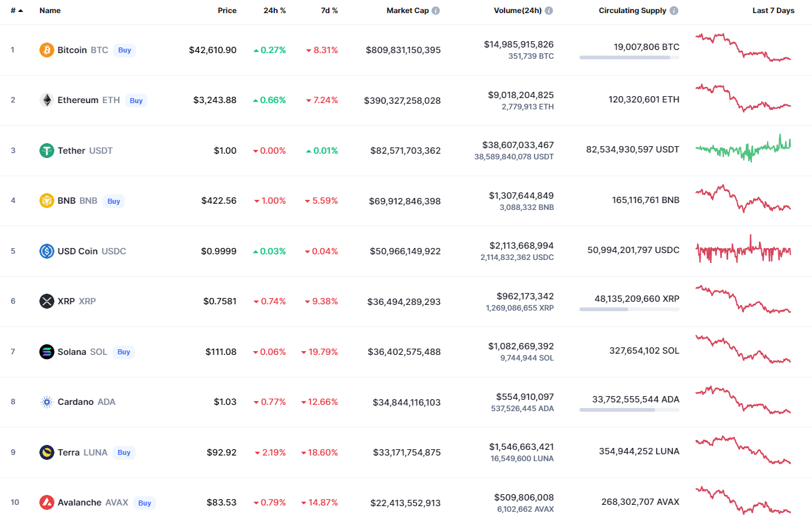Click the Avalanche red logo icon
This screenshot has height=523, width=812.
(47, 502)
